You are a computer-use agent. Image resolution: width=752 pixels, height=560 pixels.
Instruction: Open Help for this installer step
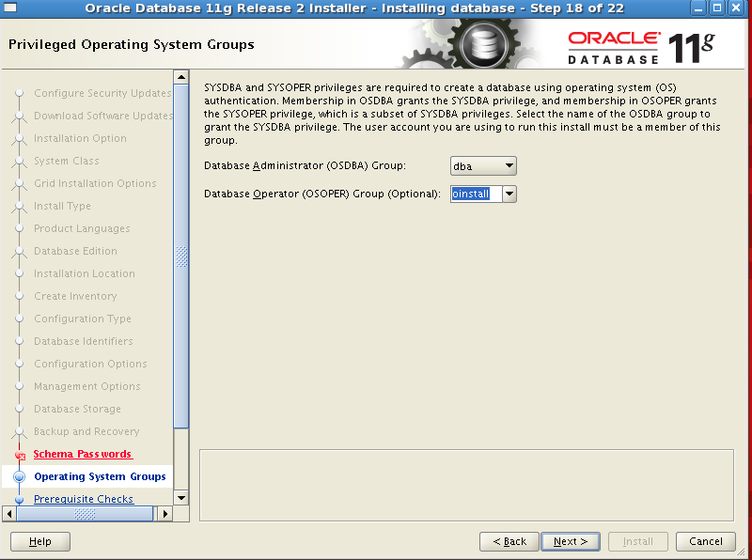(40, 542)
